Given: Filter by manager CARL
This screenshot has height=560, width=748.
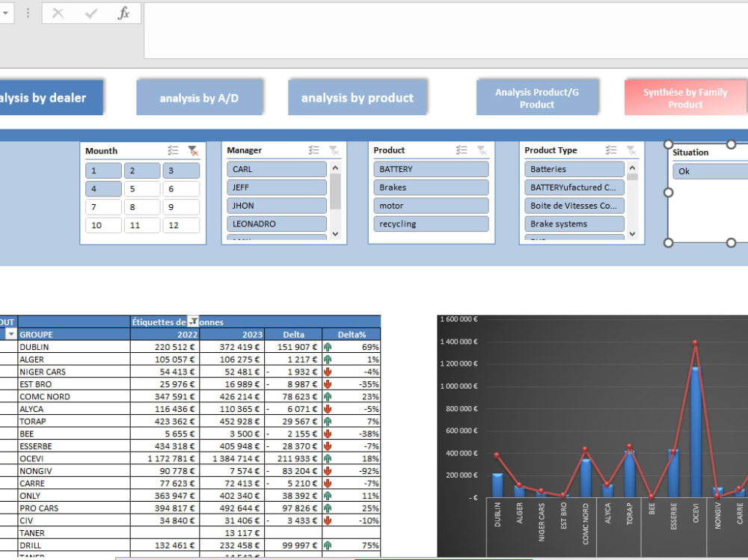Looking at the screenshot, I should click(x=277, y=169).
